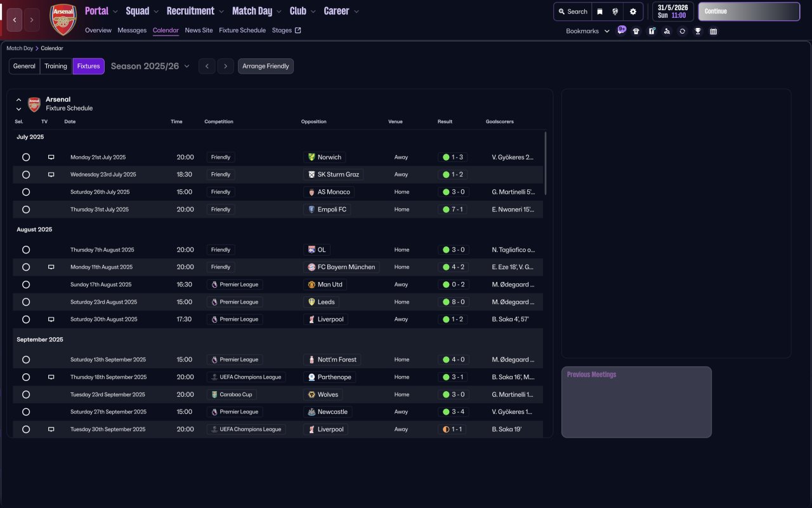Click the fixture list vertical scrollbar

click(546, 163)
